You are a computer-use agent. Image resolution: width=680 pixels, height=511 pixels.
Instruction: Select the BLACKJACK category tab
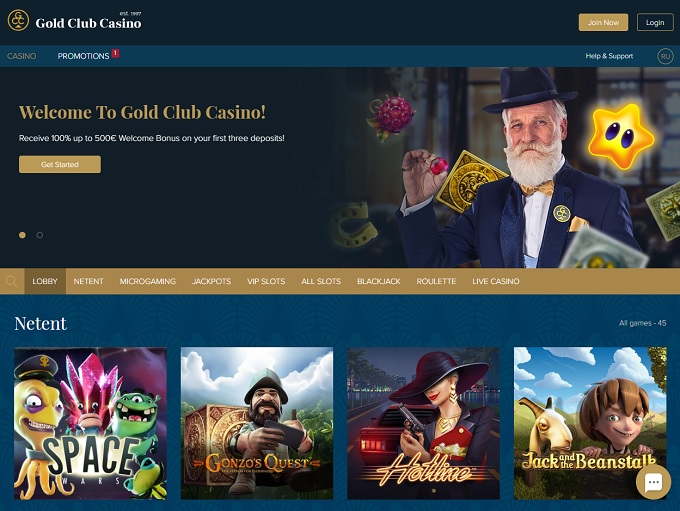click(379, 281)
